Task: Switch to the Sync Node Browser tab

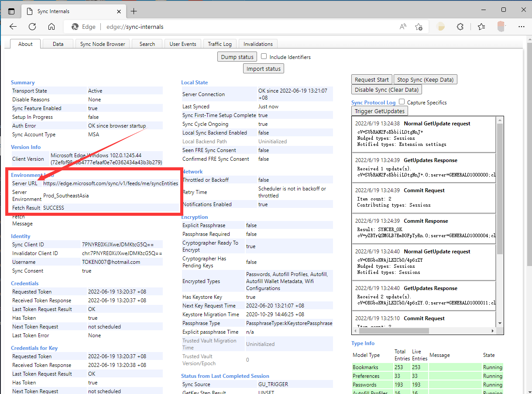Action: pos(103,44)
